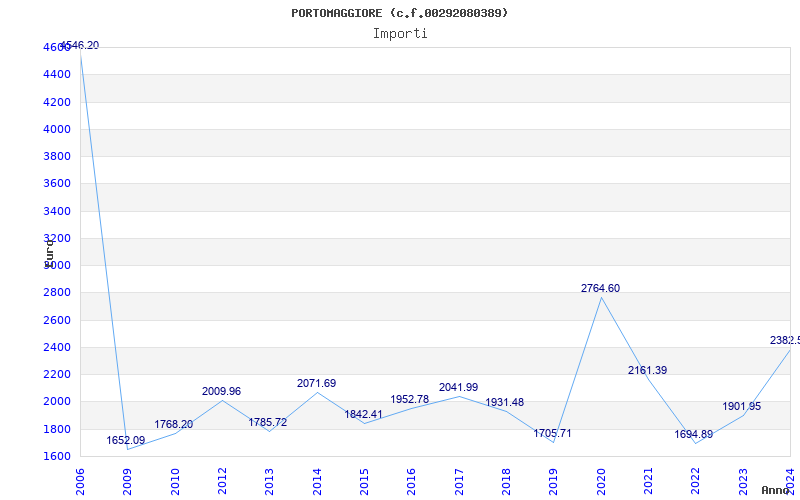Click x-axis year label 2020
800x500 pixels.
tap(601, 481)
